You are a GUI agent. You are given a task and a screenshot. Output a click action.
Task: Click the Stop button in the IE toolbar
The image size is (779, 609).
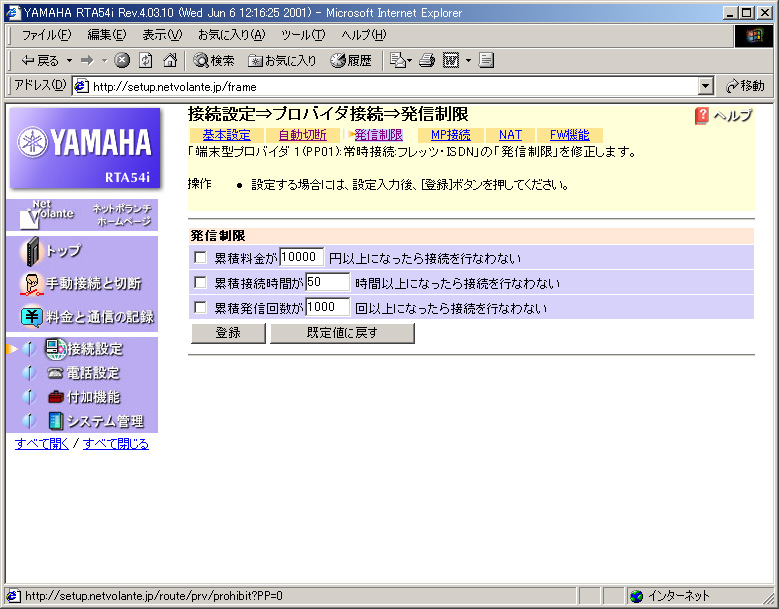(122, 60)
